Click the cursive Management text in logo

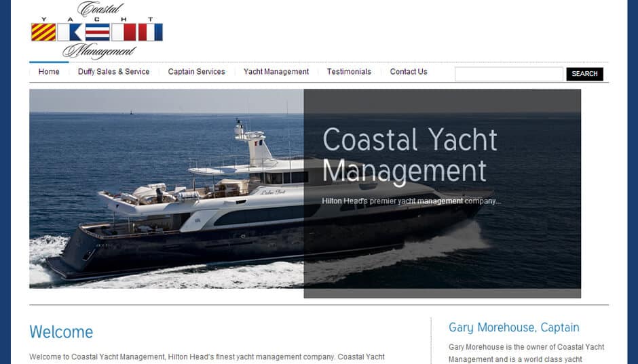[100, 52]
